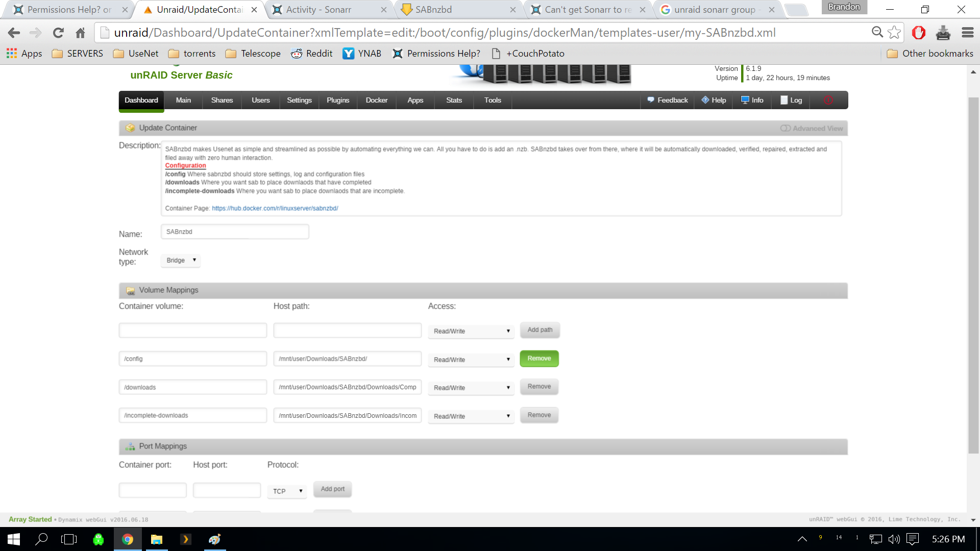This screenshot has width=980, height=551.
Task: Open the TCP protocol dropdown
Action: [x=287, y=491]
